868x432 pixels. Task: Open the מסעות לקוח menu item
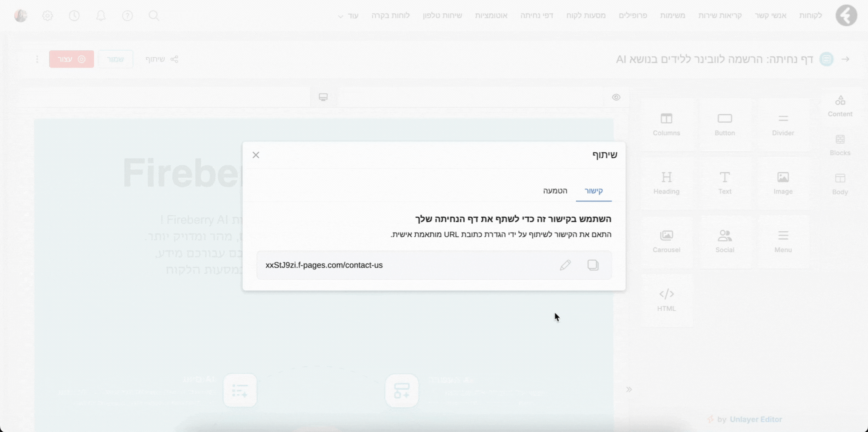[586, 15]
